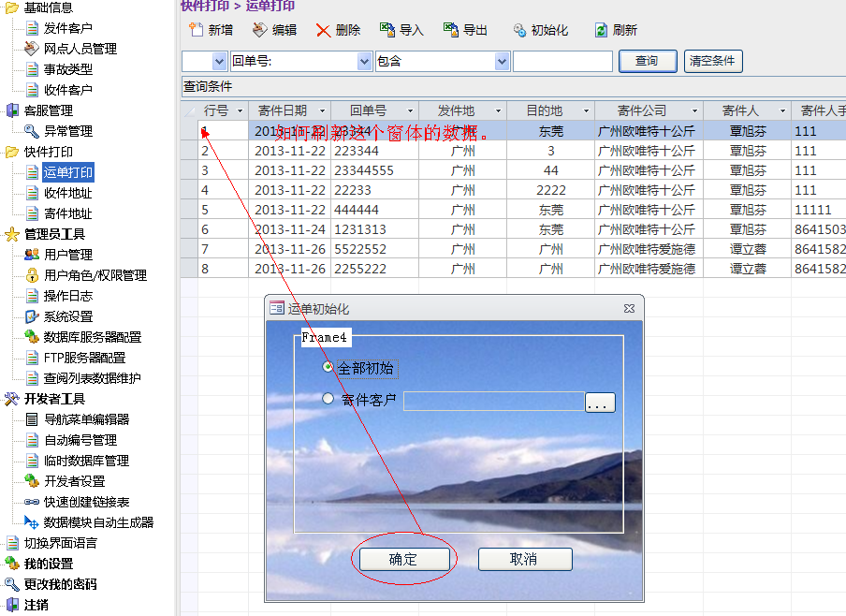This screenshot has height=616, width=846.
Task: Select 运单打印 in the tree
Action: click(x=68, y=172)
